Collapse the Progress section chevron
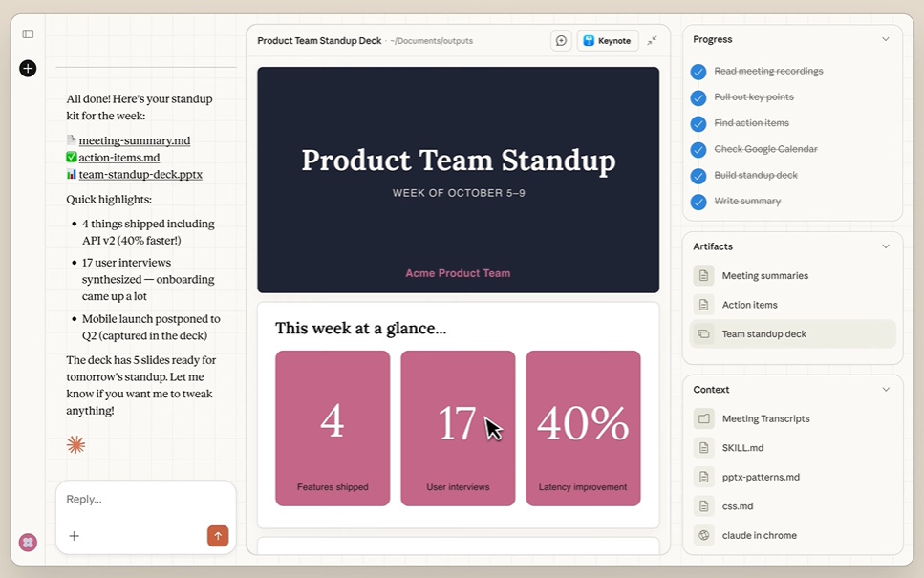 pos(885,39)
